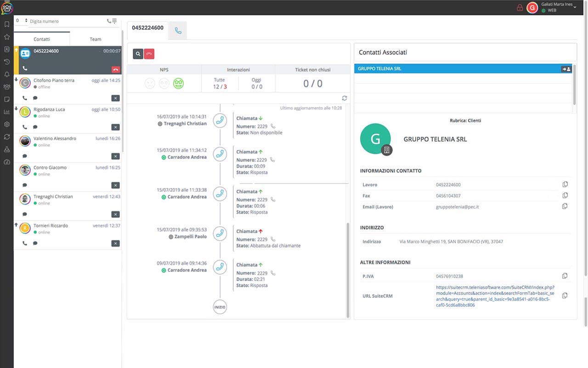Viewport: 588px width, 368px height.
Task: Call Citofono Piano terra using phone icon
Action: point(25,98)
